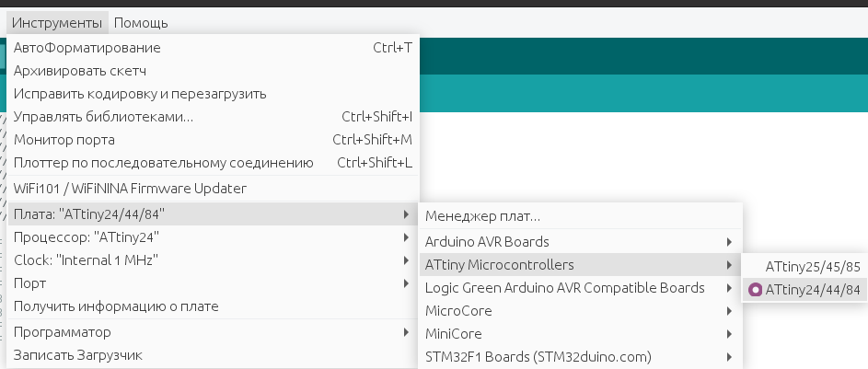
Task: Select the ATtiny25/45/85 board option
Action: (813, 266)
